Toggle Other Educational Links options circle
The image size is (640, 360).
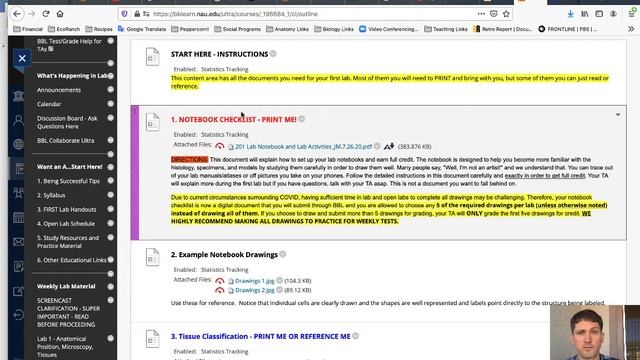click(111, 260)
